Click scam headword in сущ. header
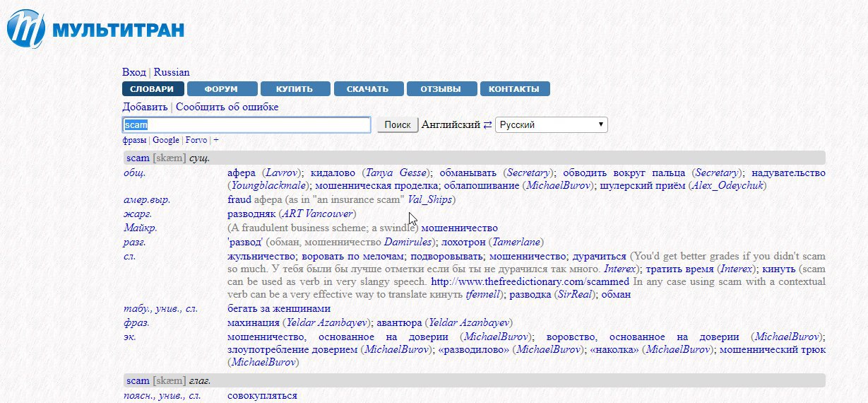This screenshot has width=868, height=403. click(138, 158)
